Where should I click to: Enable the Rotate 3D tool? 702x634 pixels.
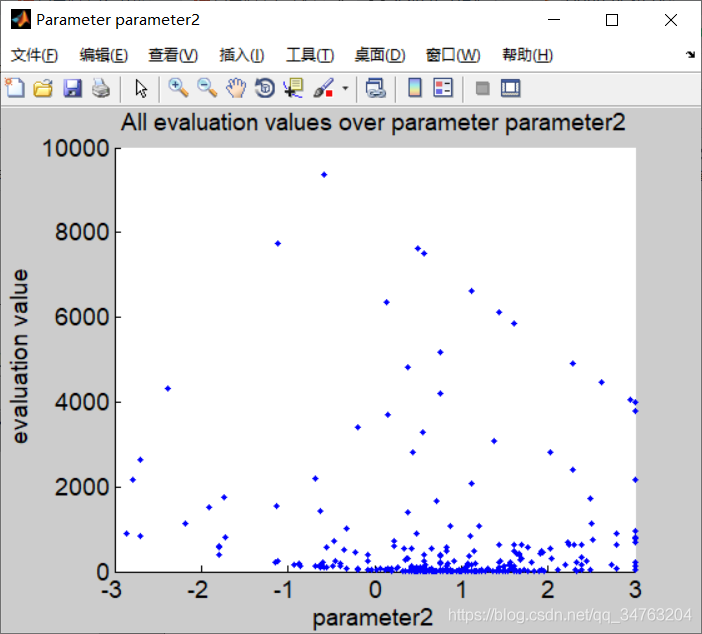(x=265, y=88)
